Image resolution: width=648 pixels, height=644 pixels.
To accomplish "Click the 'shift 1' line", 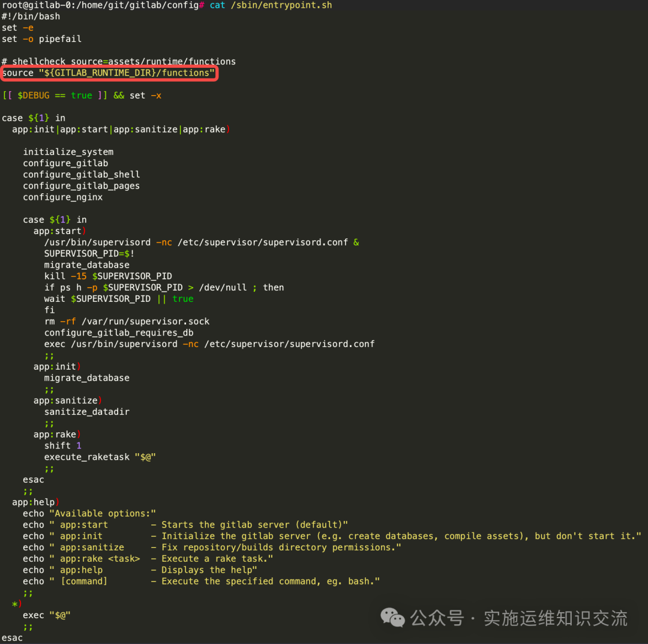I will coord(63,445).
